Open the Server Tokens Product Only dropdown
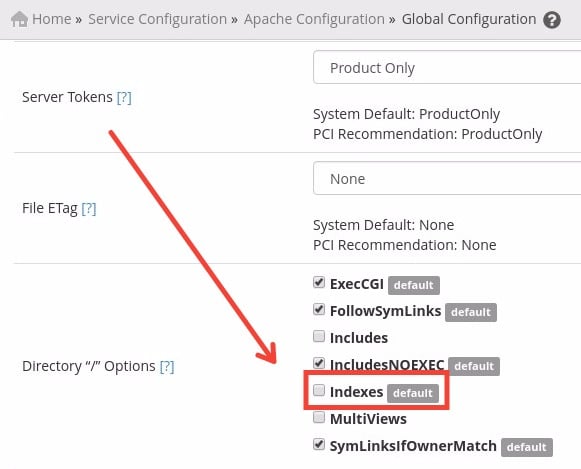 447,67
